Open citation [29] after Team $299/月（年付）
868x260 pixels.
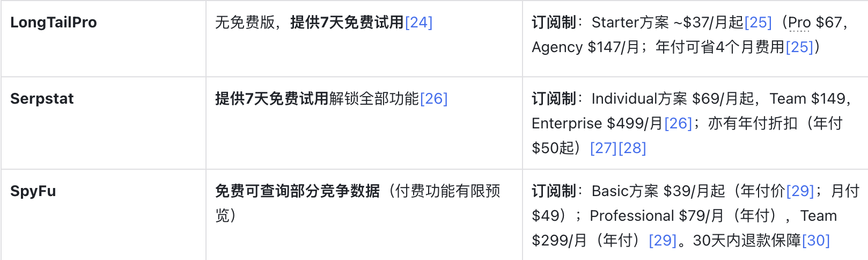(x=663, y=241)
